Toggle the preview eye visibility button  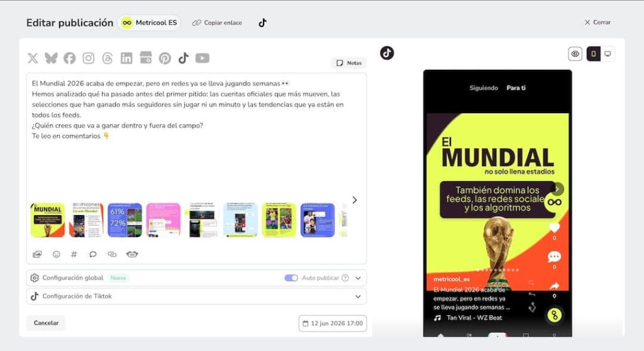click(575, 54)
